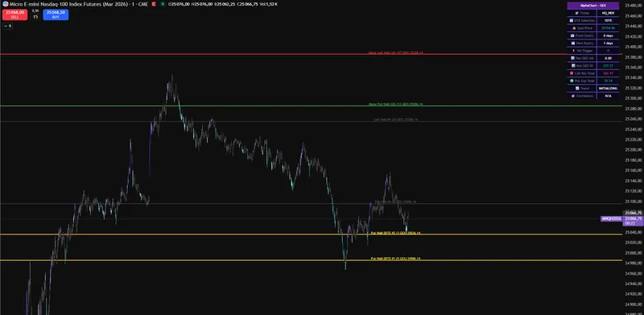Click the 25 480,00 price scale label
The image size is (644, 315).
pyautogui.click(x=634, y=6)
